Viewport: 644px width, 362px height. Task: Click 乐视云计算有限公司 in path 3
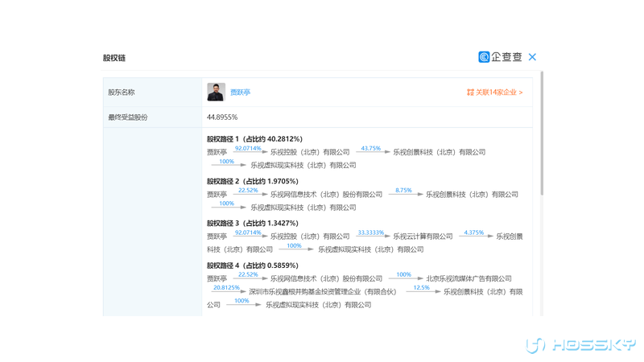pyautogui.click(x=423, y=237)
